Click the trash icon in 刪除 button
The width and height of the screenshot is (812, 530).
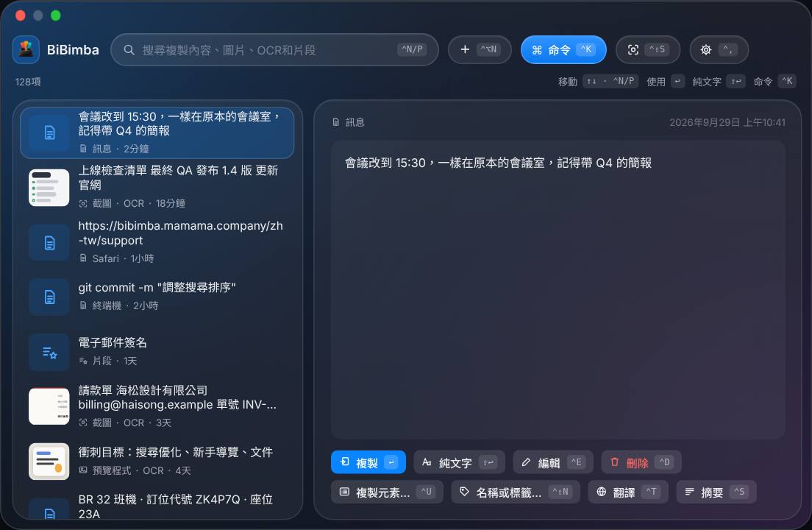tap(615, 462)
